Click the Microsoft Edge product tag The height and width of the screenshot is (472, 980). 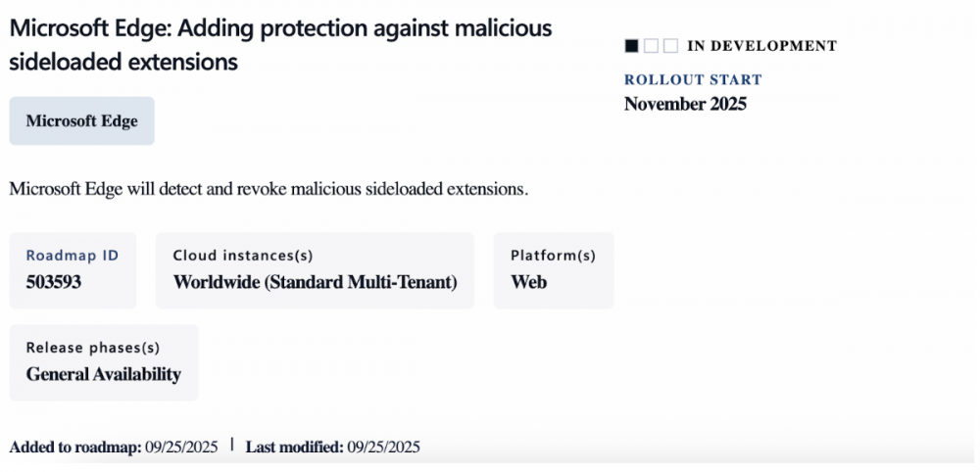click(x=81, y=121)
